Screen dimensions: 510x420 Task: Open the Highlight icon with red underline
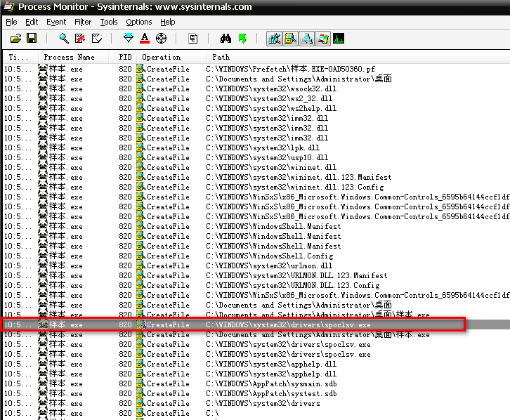pos(145,39)
